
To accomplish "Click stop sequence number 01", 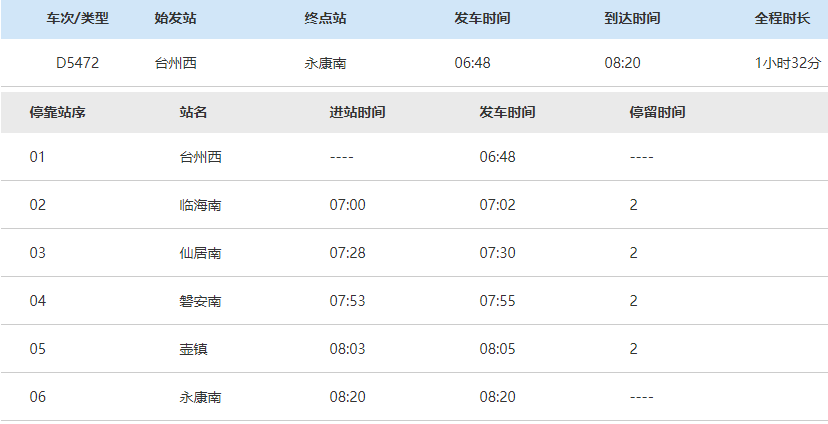I will (x=38, y=157).
